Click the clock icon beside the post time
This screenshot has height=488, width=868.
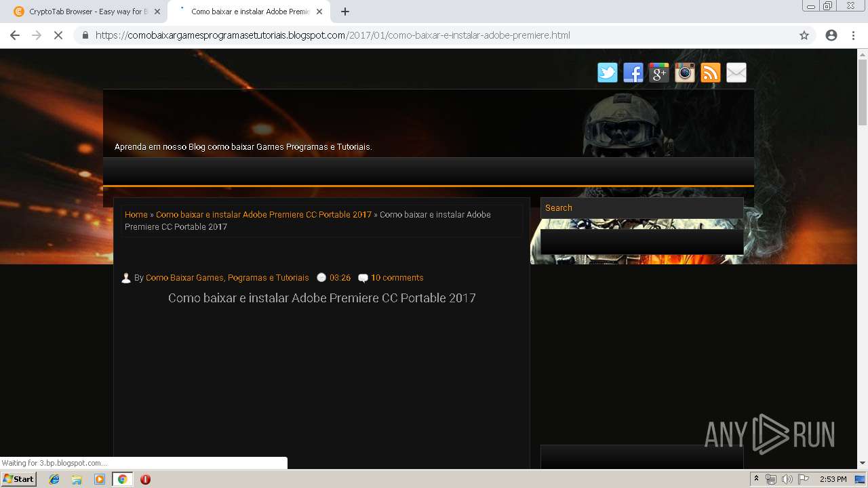click(321, 277)
